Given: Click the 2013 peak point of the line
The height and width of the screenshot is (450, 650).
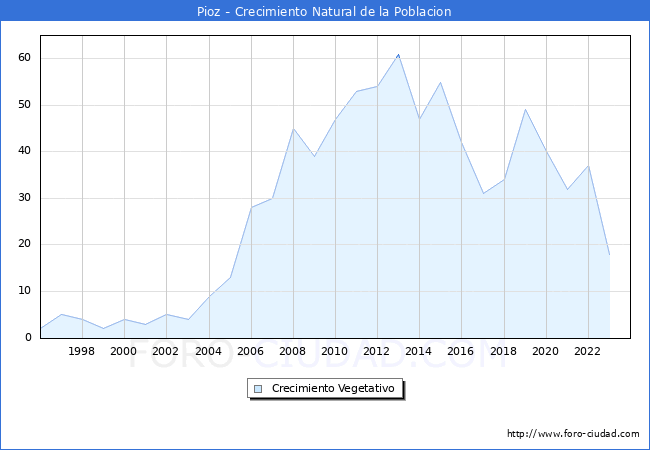Looking at the screenshot, I should (x=398, y=54).
